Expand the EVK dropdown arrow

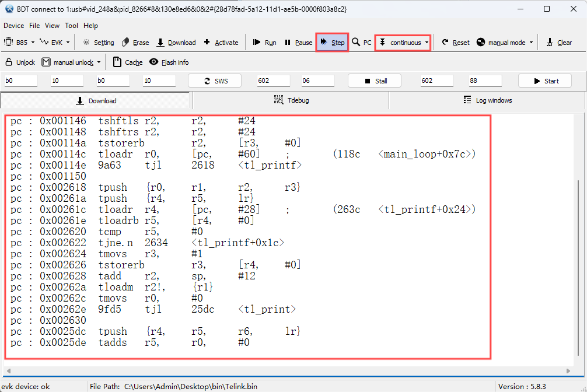click(68, 43)
